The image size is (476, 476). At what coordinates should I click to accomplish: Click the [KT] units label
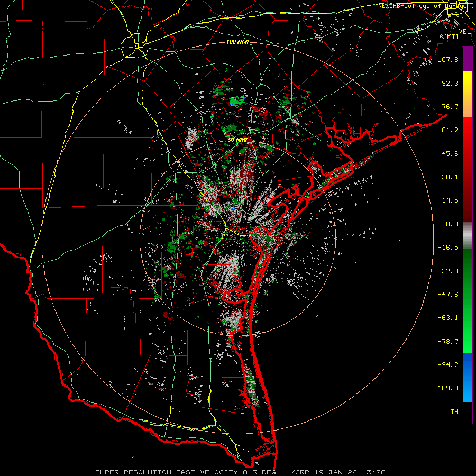click(452, 36)
